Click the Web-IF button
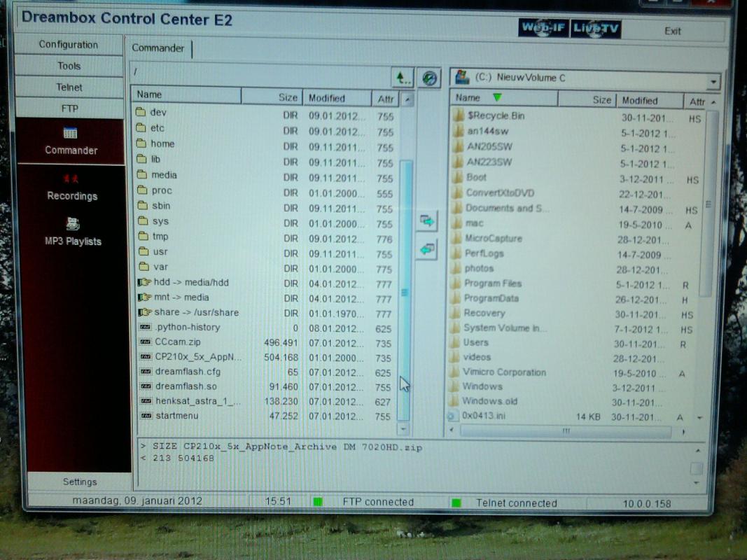Image resolution: width=747 pixels, height=560 pixels. tap(543, 28)
